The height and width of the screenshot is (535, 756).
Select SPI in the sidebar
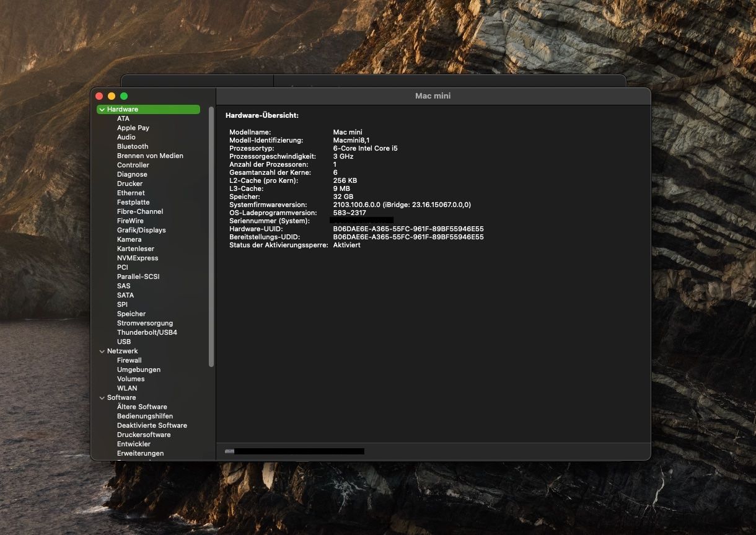click(x=122, y=304)
